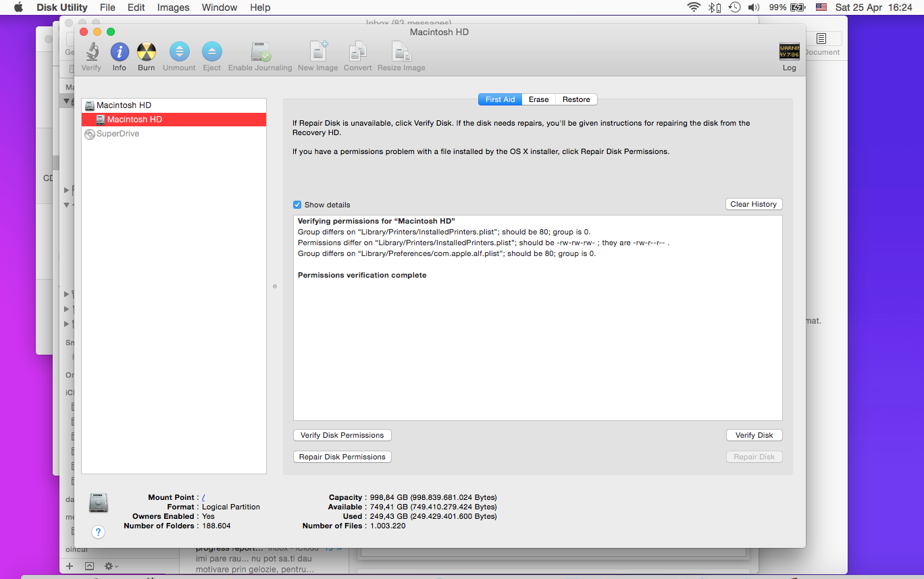
Task: Click the Resize Image toolbar icon
Action: point(401,52)
